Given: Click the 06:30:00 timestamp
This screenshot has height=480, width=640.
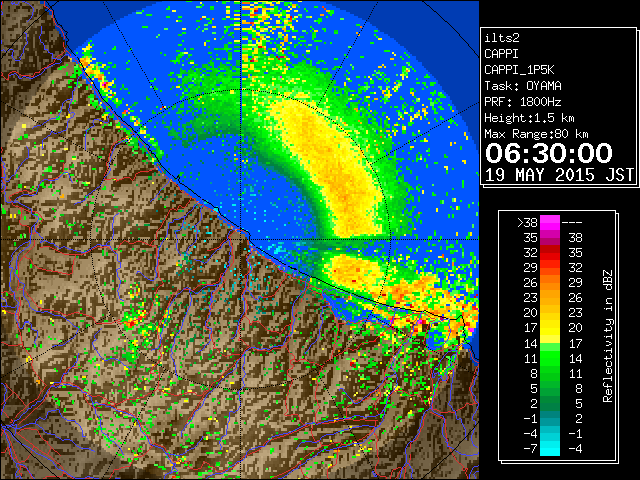Looking at the screenshot, I should tap(549, 153).
